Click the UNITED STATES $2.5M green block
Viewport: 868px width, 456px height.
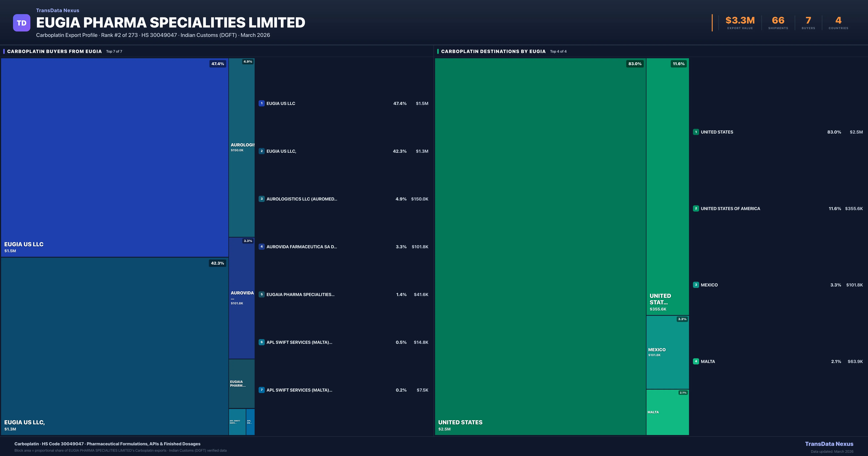[540, 246]
